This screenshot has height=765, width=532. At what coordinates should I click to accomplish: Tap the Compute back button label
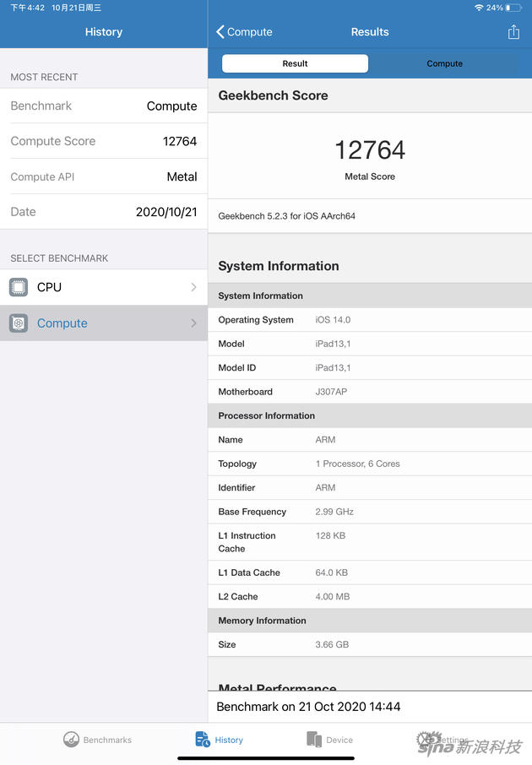click(x=249, y=32)
